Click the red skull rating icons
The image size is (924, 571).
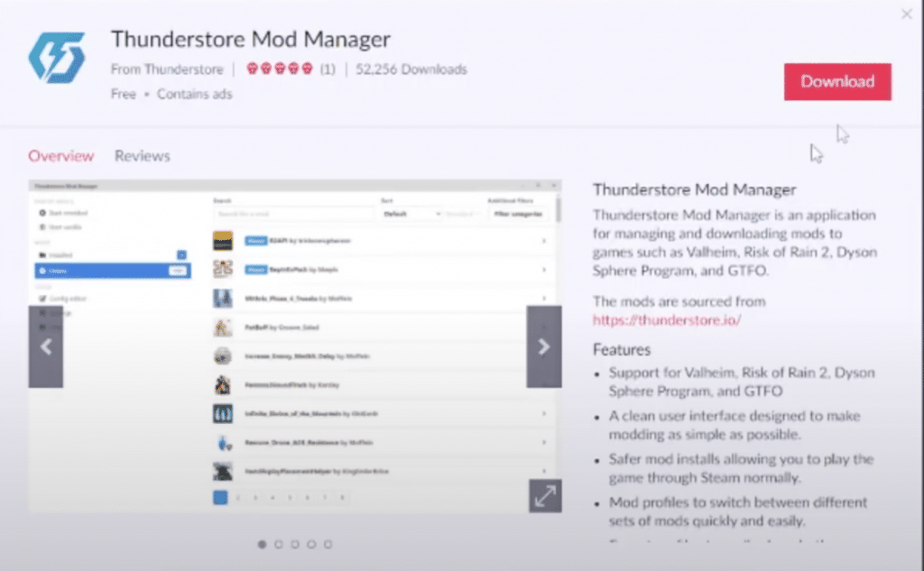click(280, 69)
